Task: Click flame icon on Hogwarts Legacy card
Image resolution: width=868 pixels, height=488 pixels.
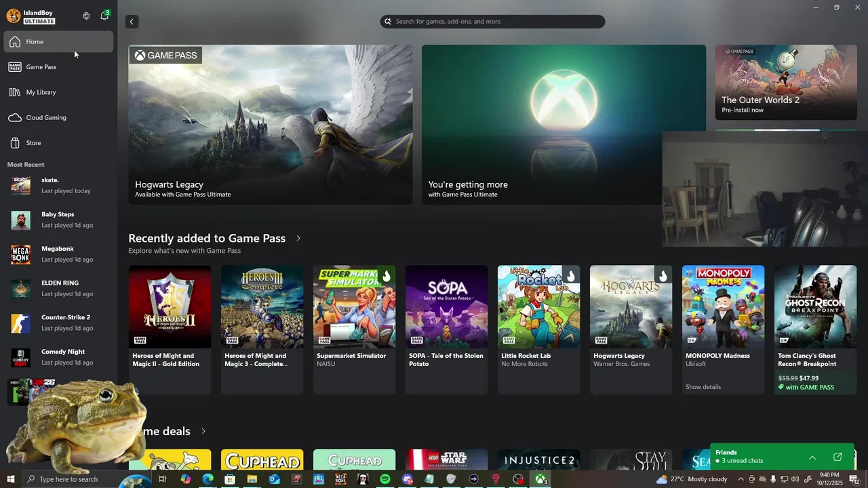Action: (x=663, y=276)
